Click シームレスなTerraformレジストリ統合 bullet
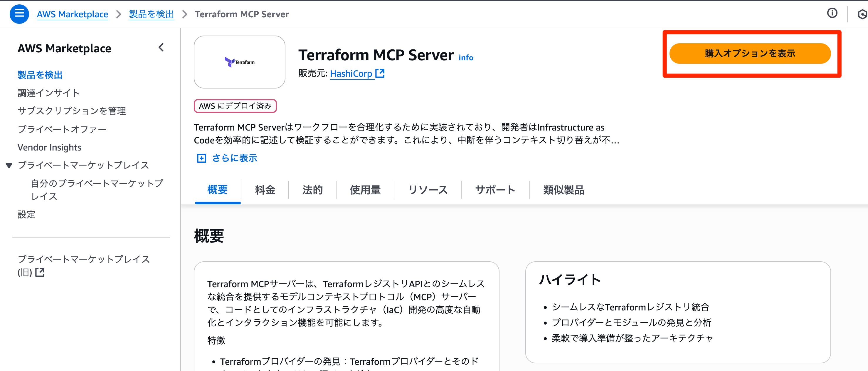The image size is (868, 371). click(x=630, y=307)
